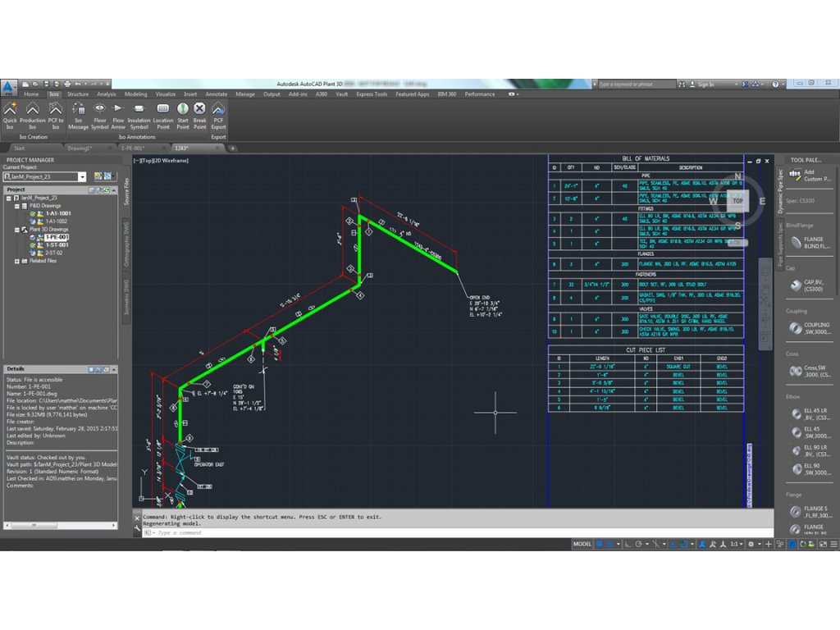Toggle clean screen icon on status bar
Image resolution: width=840 pixels, height=630 pixels.
(823, 545)
